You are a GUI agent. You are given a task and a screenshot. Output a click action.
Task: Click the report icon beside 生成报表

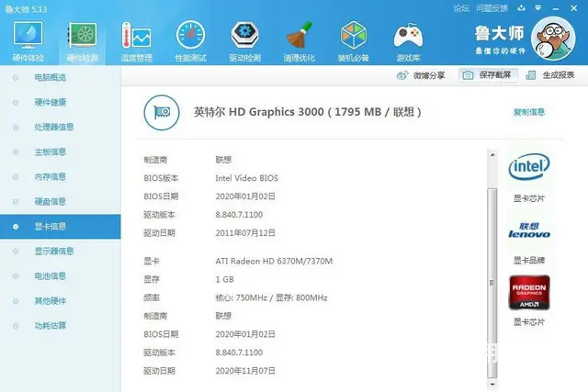(x=531, y=75)
